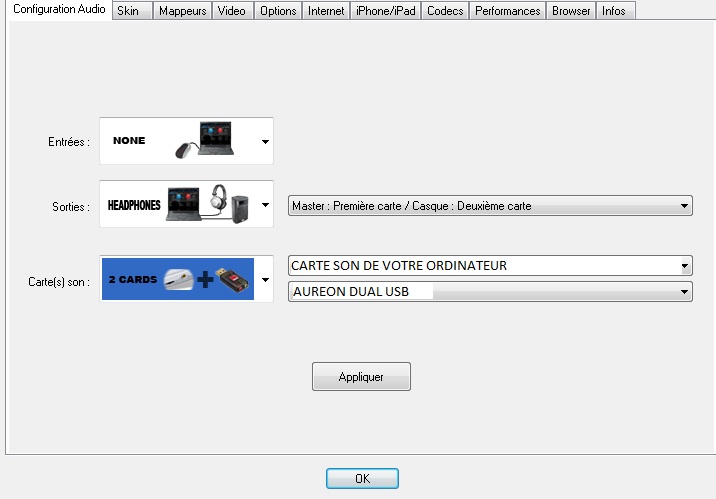Open the Video tab

232,11
